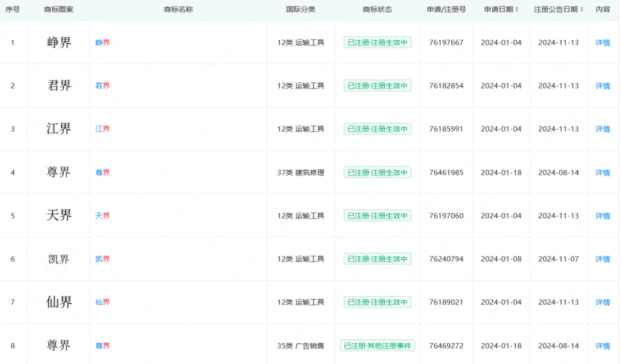View the 君界 trademark image
The image size is (621, 364).
(59, 85)
